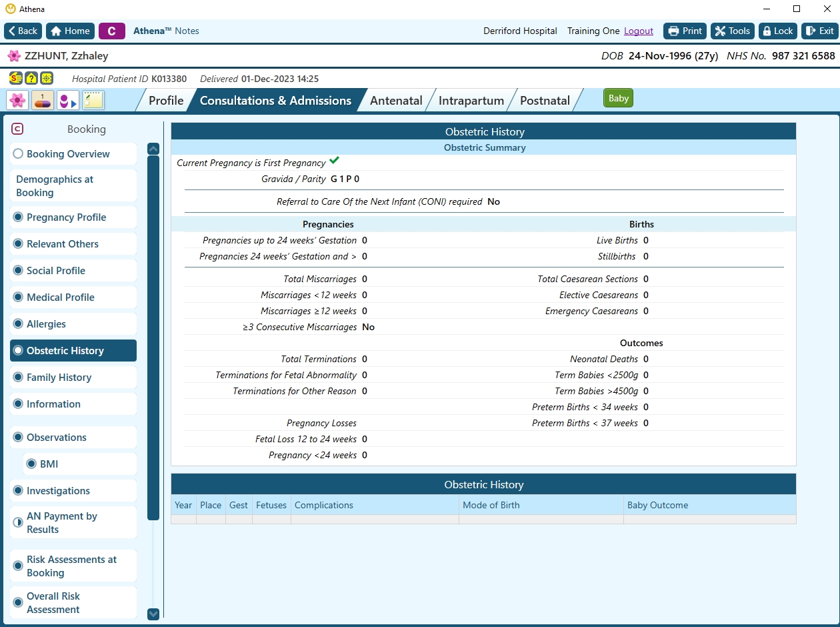Click the Logout link
This screenshot has width=840, height=627.
coord(639,31)
